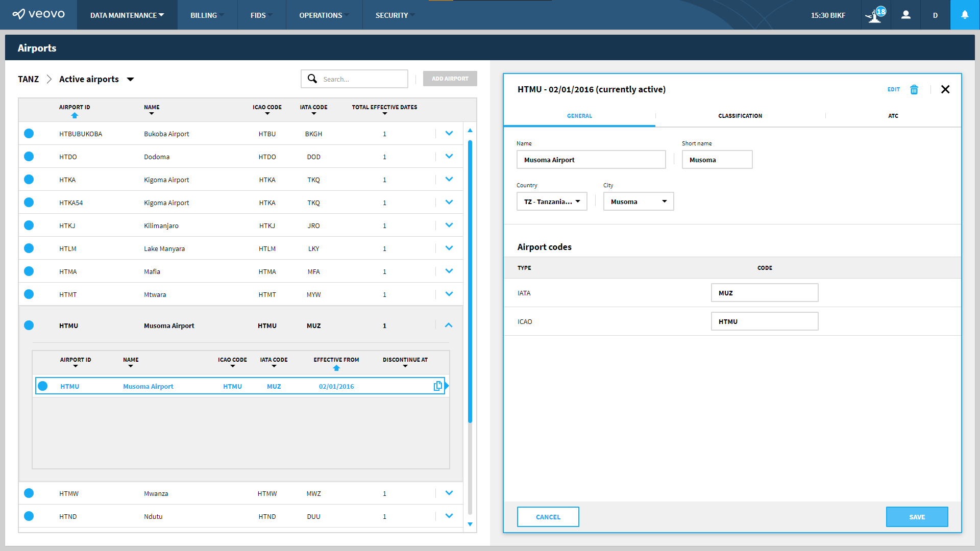
Task: Open the notifications bell
Action: [964, 15]
